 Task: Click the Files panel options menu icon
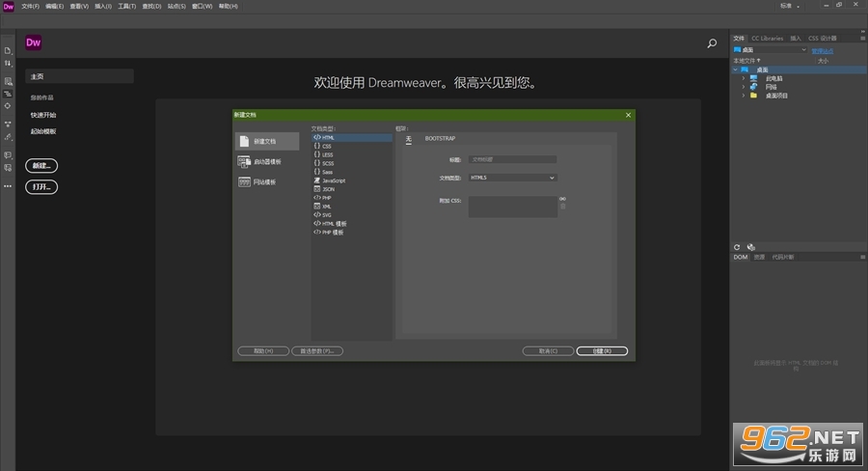coord(862,39)
